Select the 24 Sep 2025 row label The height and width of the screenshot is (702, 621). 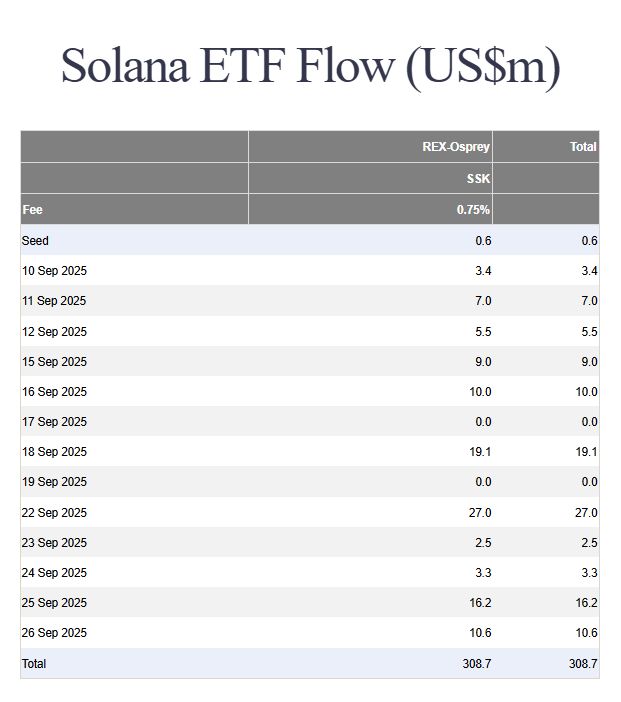click(x=54, y=573)
